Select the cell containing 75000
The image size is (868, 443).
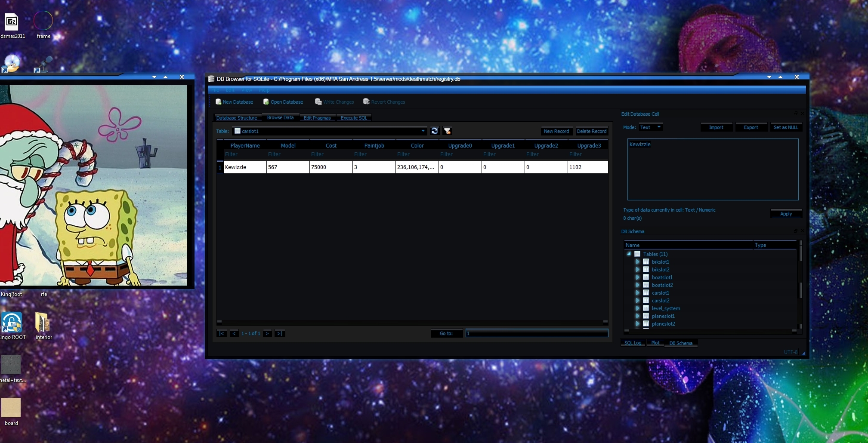[331, 167]
